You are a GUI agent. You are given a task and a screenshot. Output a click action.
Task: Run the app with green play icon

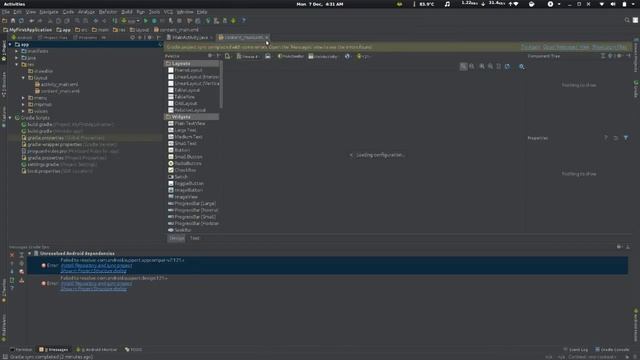click(146, 20)
